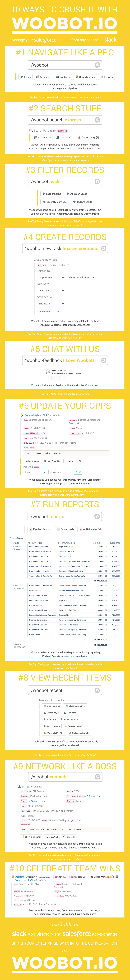The width and height of the screenshot is (130, 980).
Task: Click Do It! beside Closed Won dropdown
Action: (78, 472)
